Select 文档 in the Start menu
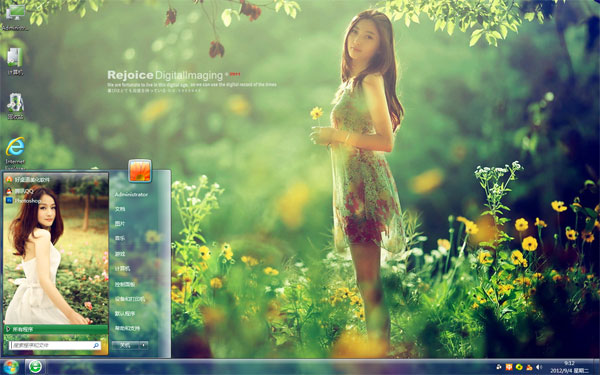The height and width of the screenshot is (375, 600). (120, 209)
